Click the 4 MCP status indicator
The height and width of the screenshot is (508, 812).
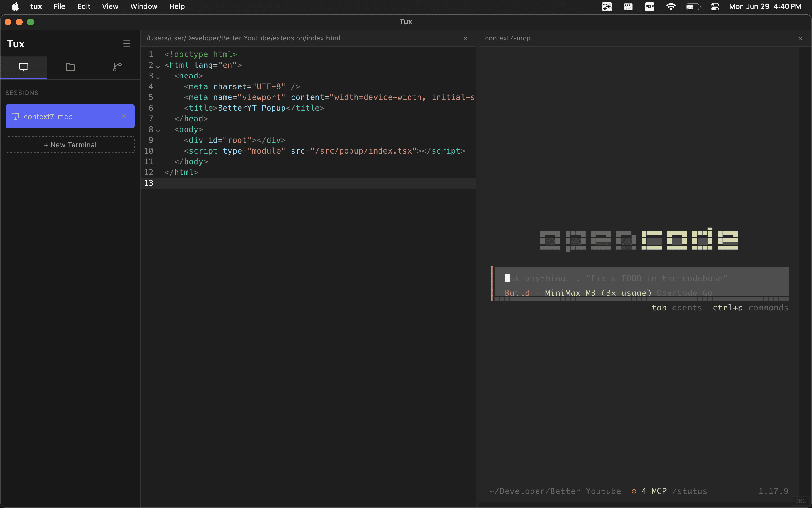[x=649, y=491]
